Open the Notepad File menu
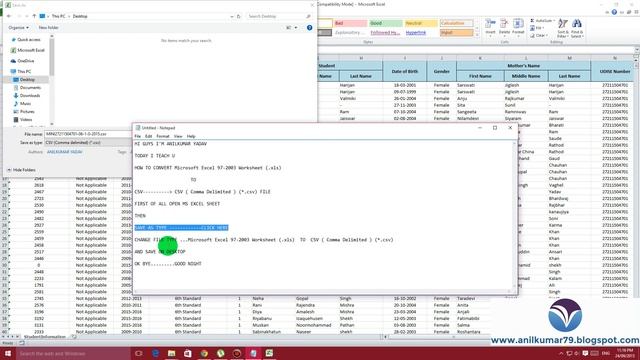This screenshot has height=360, width=640. click(138, 136)
